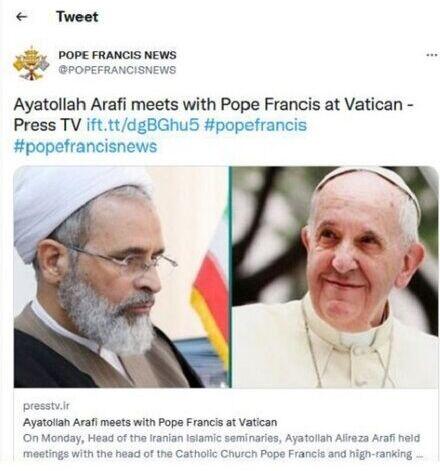
Task: Open the @POPEFRANCISNEWS handle
Action: point(117,70)
